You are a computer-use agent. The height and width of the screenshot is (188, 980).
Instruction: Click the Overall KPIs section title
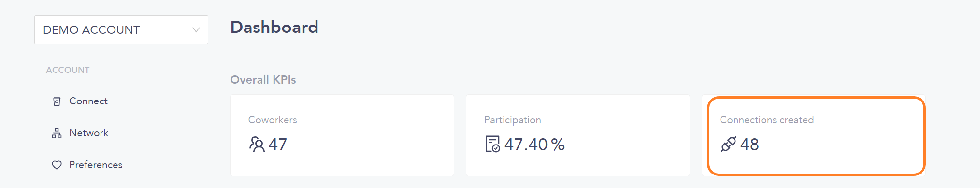tap(263, 80)
